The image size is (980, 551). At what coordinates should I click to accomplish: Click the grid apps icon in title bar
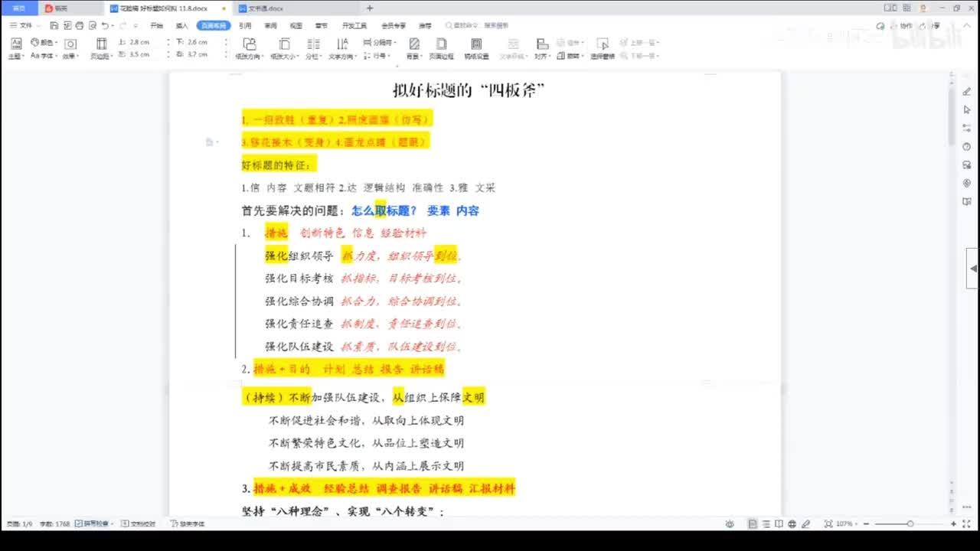pos(906,8)
